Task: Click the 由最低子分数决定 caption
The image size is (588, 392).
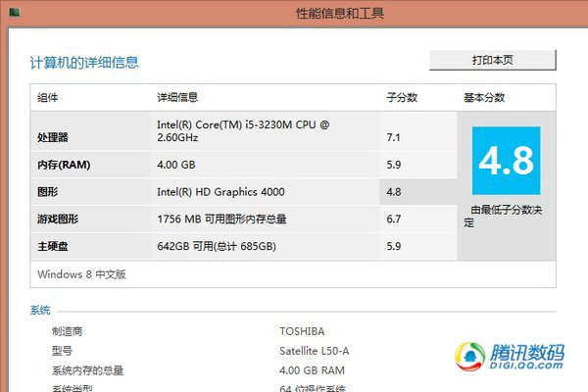Action: pyautogui.click(x=503, y=216)
